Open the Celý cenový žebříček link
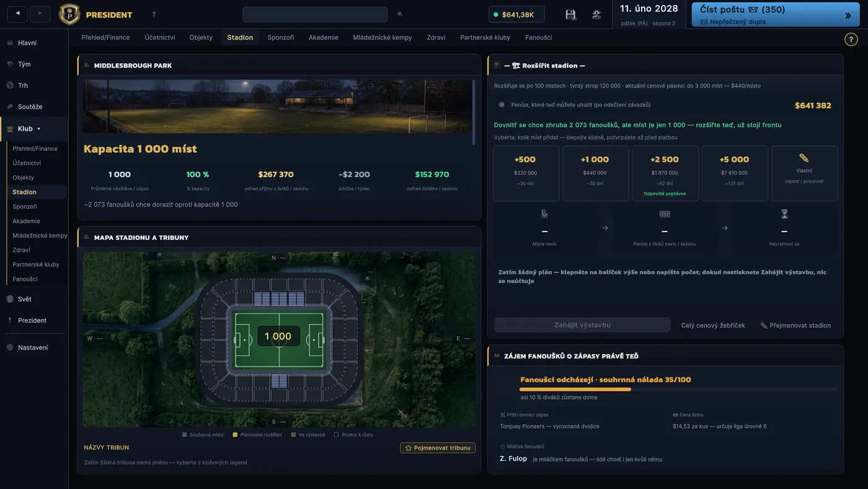 coord(713,325)
